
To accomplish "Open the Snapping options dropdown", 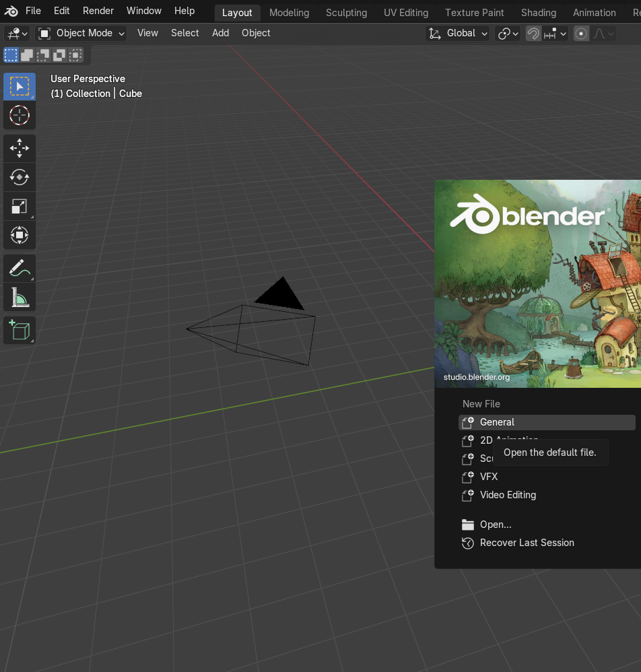I will click(x=554, y=34).
